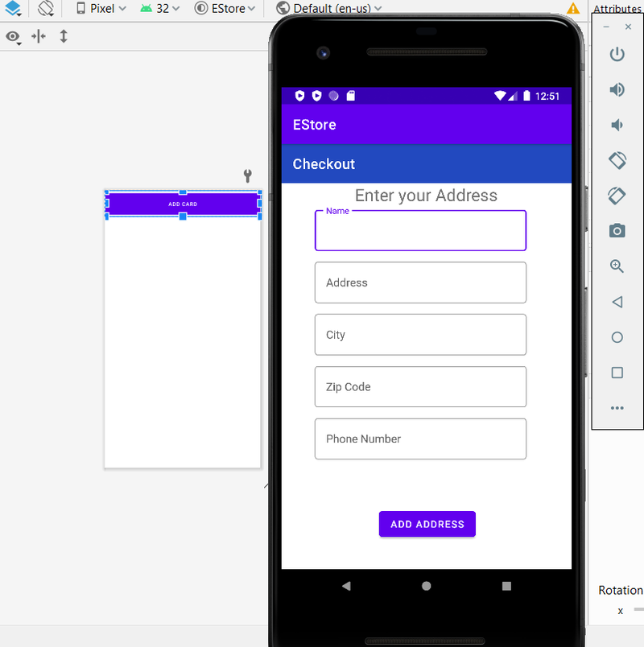The image size is (644, 647).
Task: Click the emulator zoom magnifier icon
Action: (617, 266)
